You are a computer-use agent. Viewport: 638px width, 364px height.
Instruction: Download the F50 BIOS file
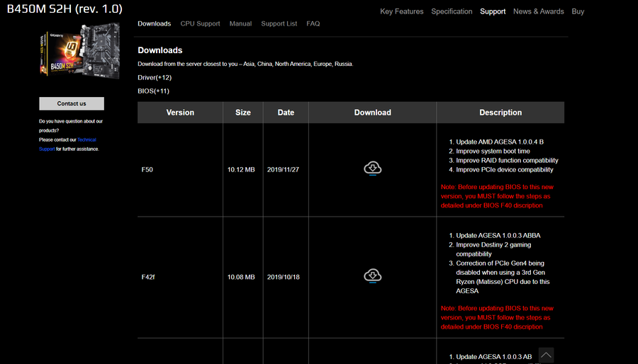click(372, 169)
